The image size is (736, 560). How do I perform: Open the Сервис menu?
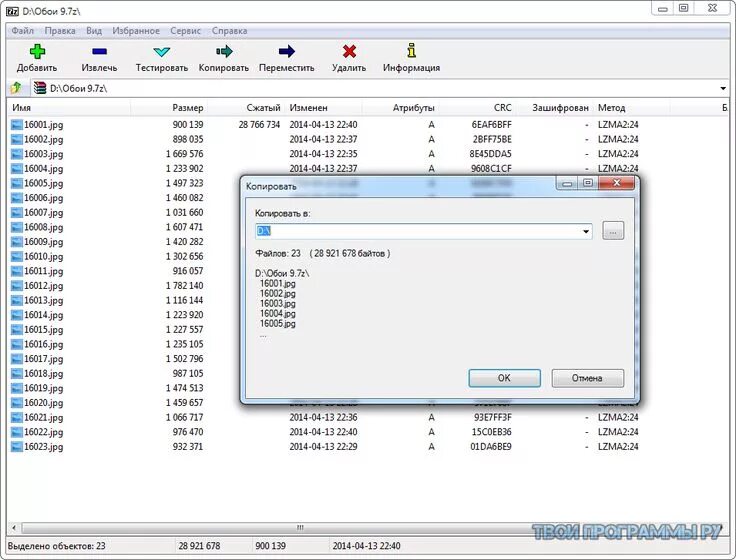(185, 31)
